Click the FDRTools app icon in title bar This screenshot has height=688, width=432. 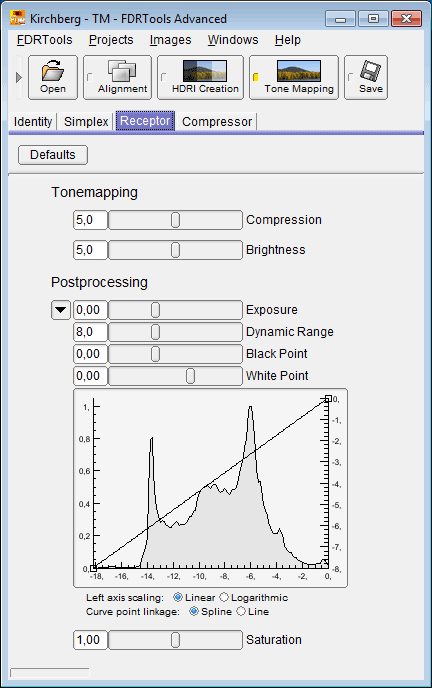(x=18, y=19)
